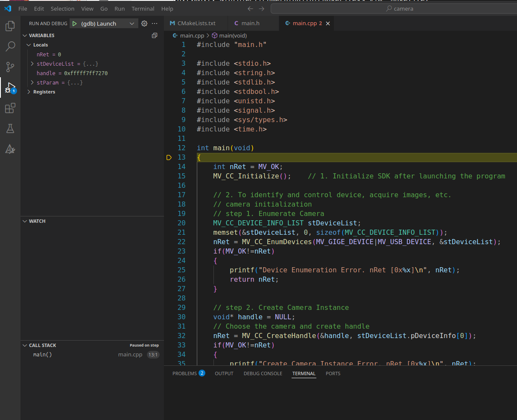Start debugging with the green play icon
This screenshot has width=517, height=420.
click(75, 23)
